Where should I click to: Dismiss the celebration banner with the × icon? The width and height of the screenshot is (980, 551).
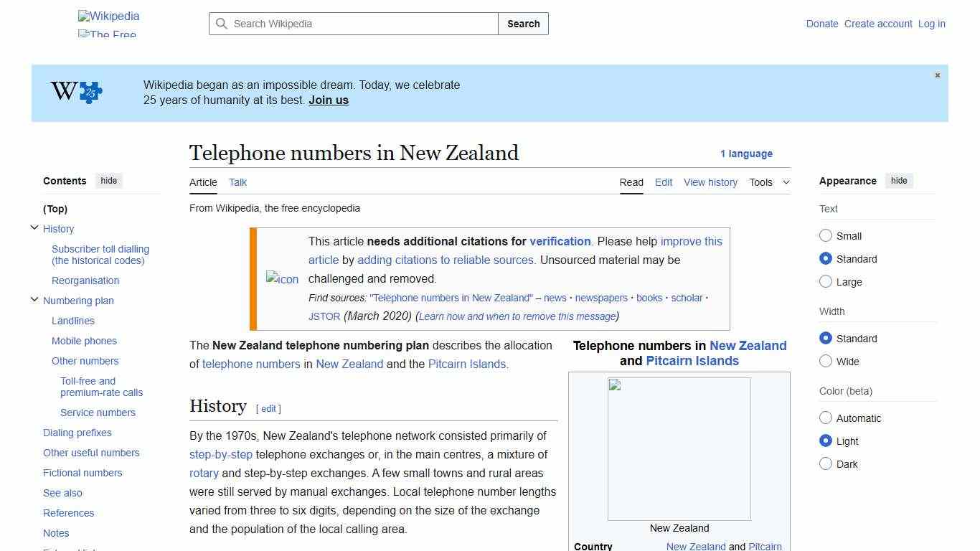(x=937, y=75)
